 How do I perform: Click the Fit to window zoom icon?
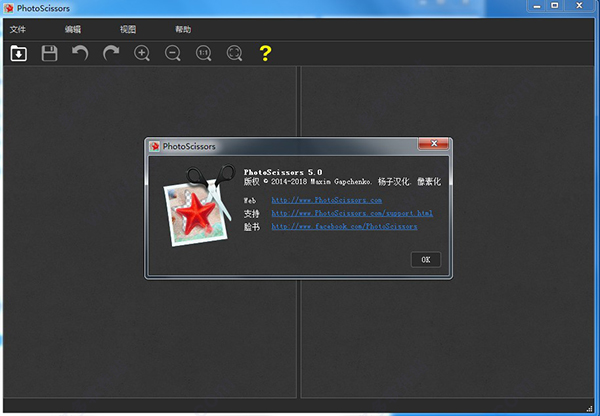(234, 53)
